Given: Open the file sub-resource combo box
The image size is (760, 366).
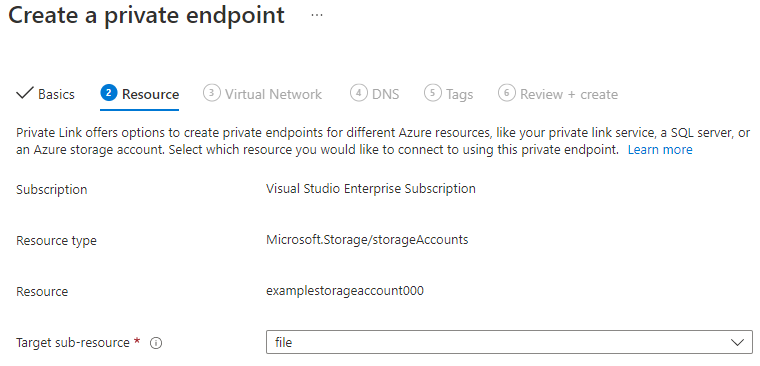Looking at the screenshot, I should pyautogui.click(x=509, y=343).
